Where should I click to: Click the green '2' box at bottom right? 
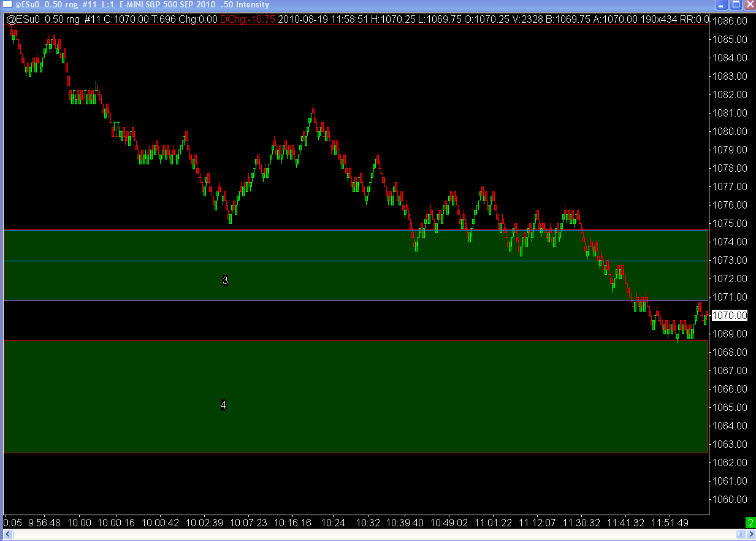750,523
